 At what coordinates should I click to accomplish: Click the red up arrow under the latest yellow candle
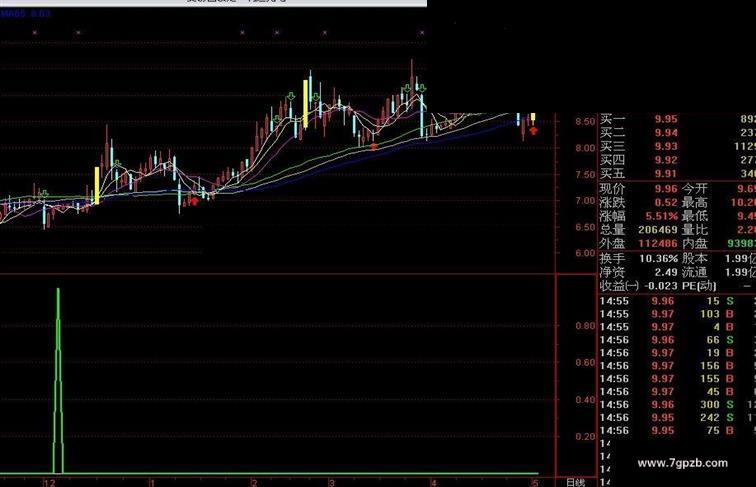click(x=533, y=131)
